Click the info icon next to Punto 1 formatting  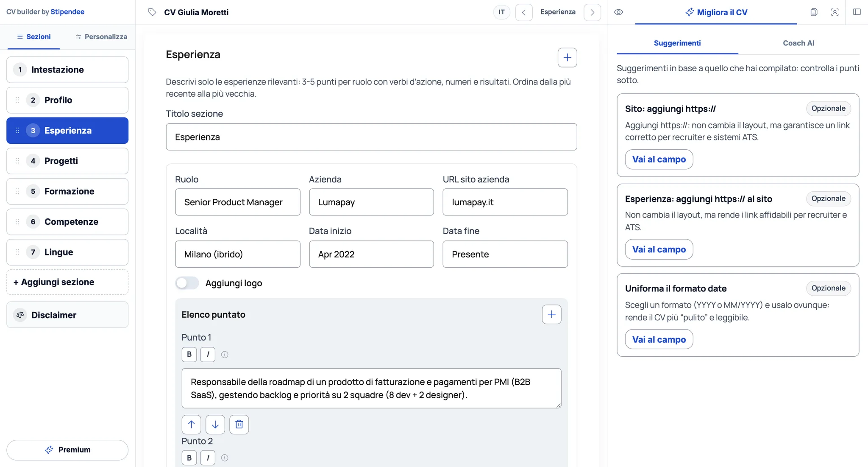(225, 355)
